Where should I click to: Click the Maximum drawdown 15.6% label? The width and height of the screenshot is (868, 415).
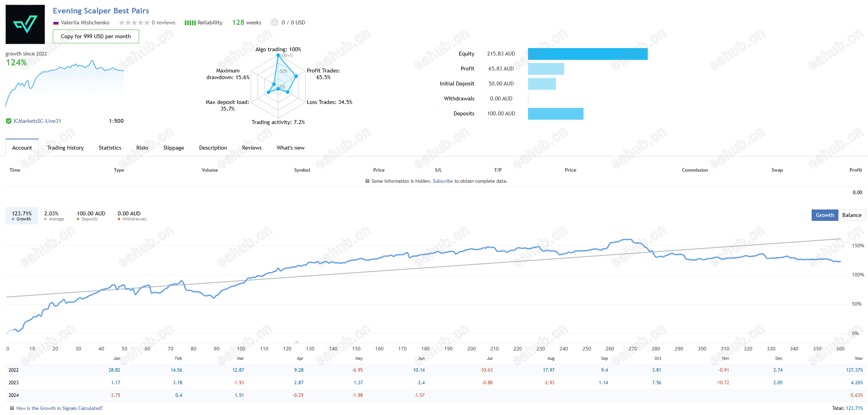228,74
